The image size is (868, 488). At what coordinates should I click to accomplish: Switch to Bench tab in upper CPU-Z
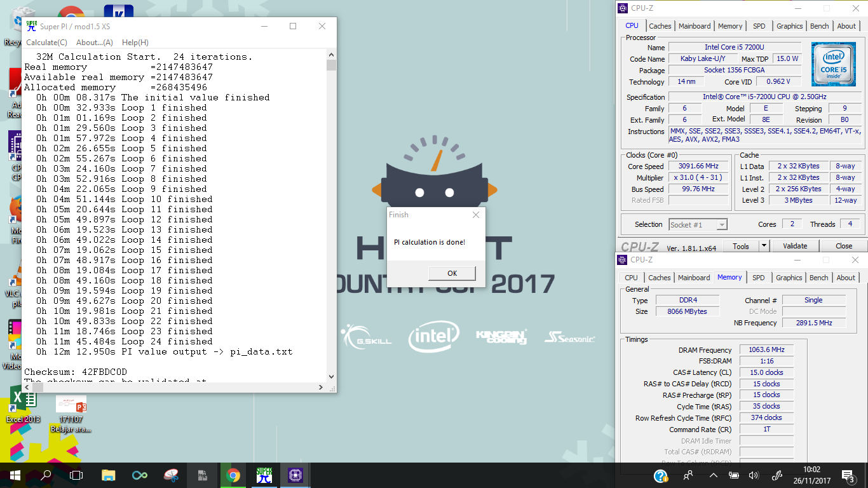tap(820, 26)
